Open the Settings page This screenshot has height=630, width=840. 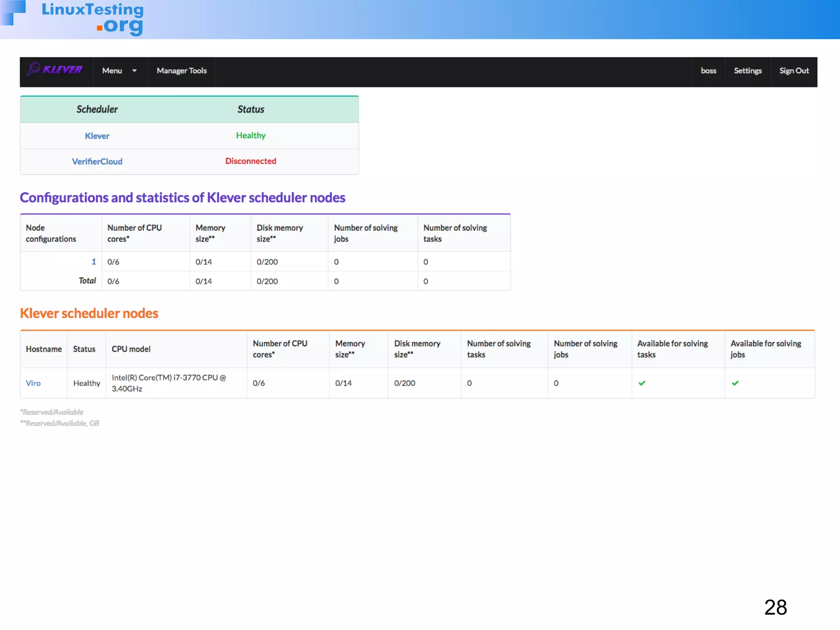(747, 71)
